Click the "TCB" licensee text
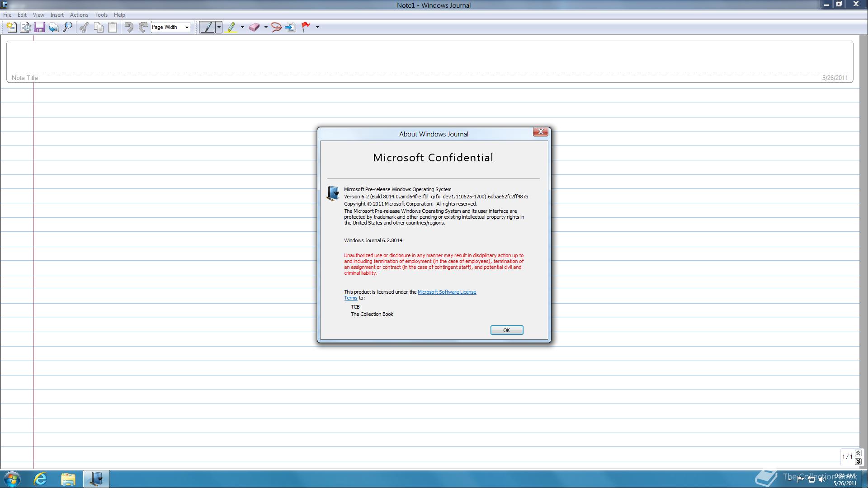The height and width of the screenshot is (488, 868). (x=355, y=307)
